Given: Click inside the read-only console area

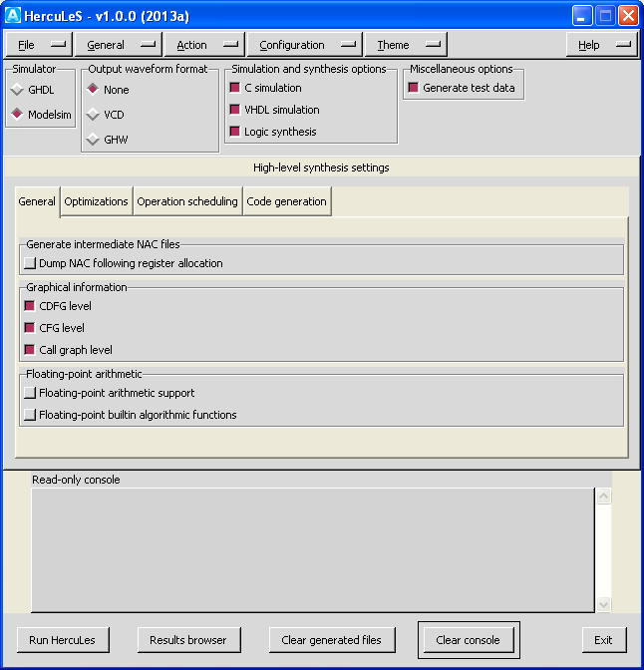Looking at the screenshot, I should (x=313, y=550).
